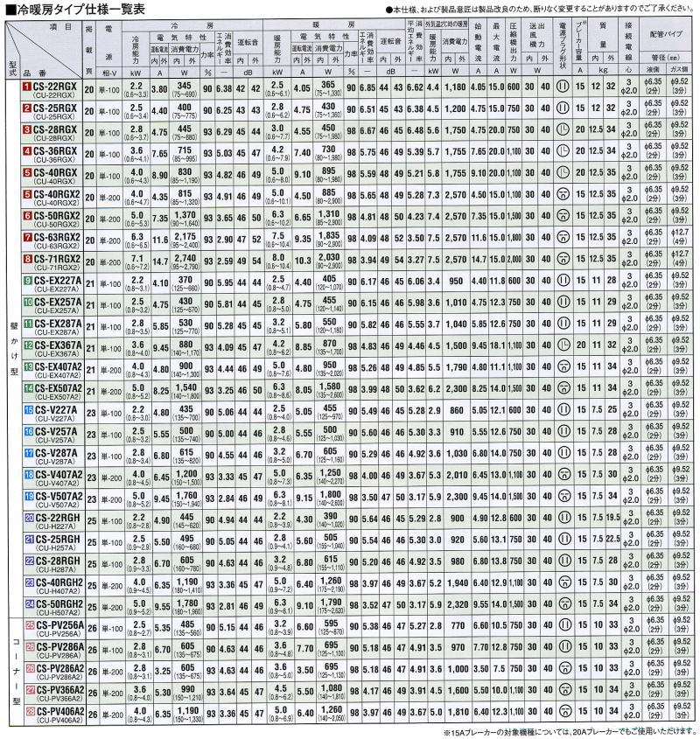This screenshot has width=700, height=739.
Task: Click the plug shape icon in CS-28RGX row
Action: 563,130
